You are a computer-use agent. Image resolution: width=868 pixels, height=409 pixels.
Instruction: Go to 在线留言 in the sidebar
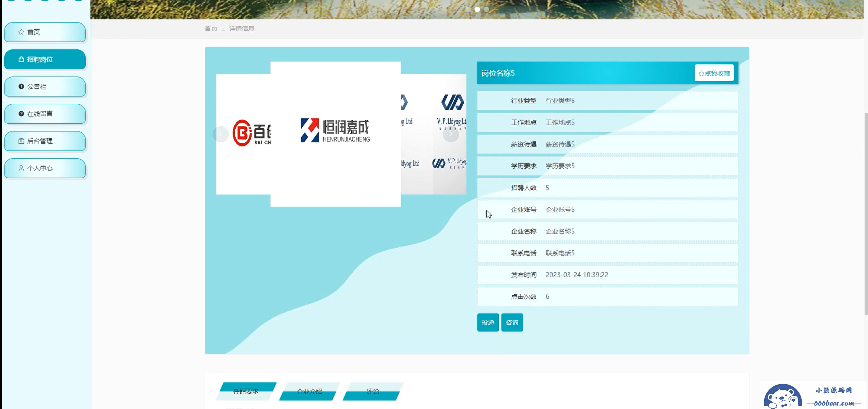[45, 114]
